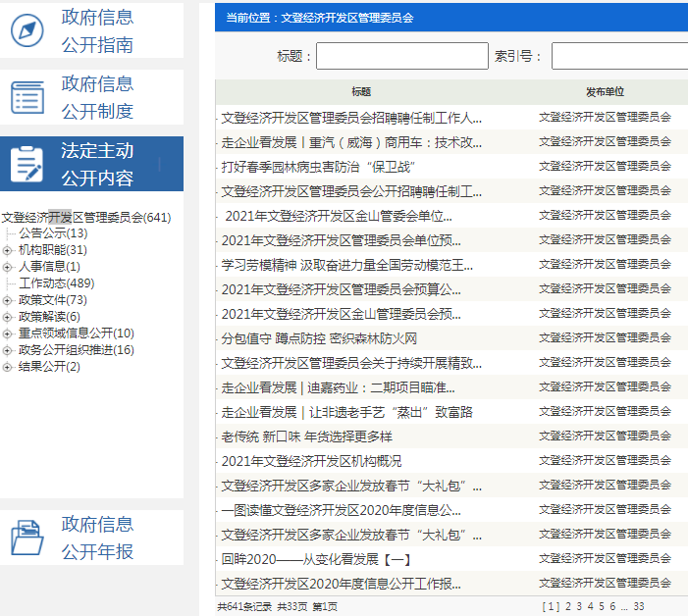The width and height of the screenshot is (688, 616).
Task: Go to page 33 in pagination
Action: [x=638, y=606]
